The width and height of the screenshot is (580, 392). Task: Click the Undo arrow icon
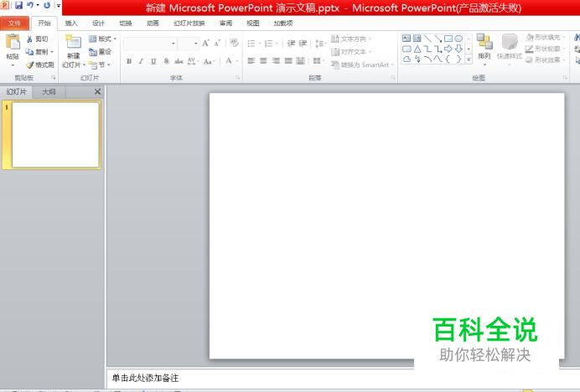30,6
